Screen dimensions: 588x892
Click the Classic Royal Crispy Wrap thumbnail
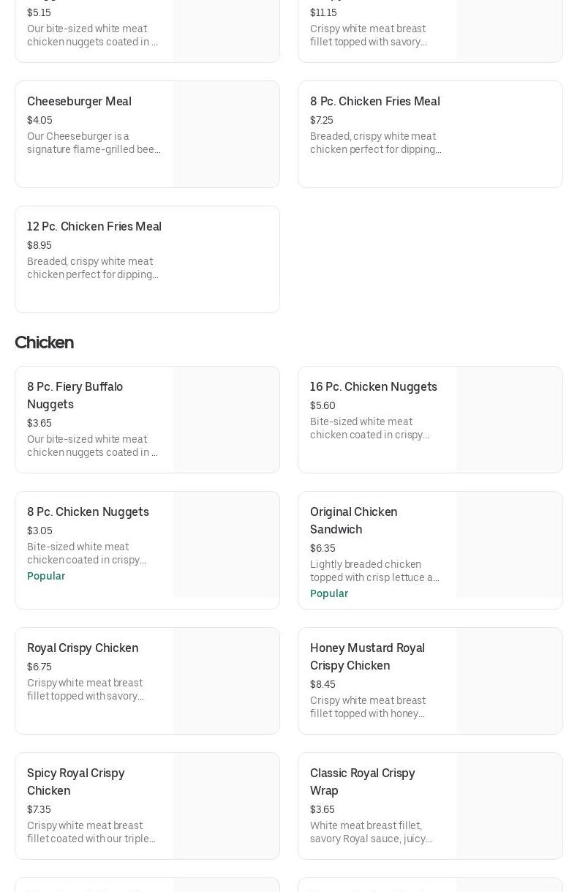509,806
